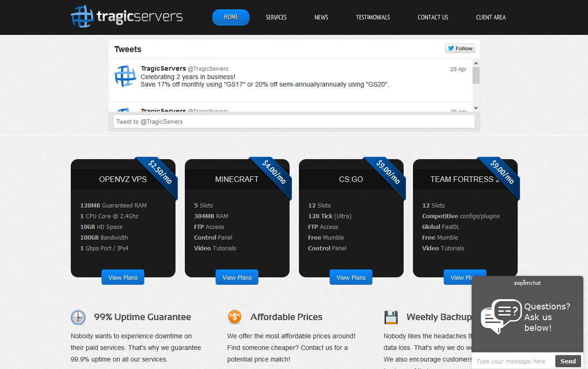Navigate to Contact Us
The width and height of the screenshot is (588, 369).
pyautogui.click(x=433, y=17)
